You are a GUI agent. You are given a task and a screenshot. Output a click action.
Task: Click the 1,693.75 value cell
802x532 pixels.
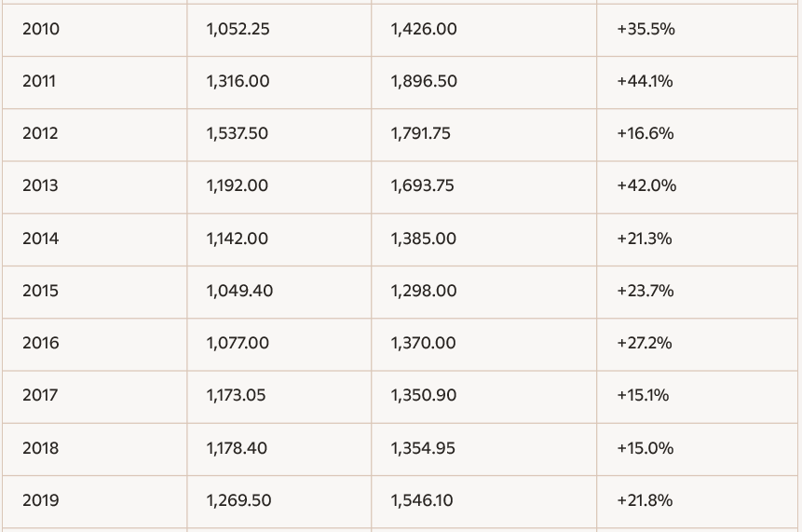coord(422,185)
